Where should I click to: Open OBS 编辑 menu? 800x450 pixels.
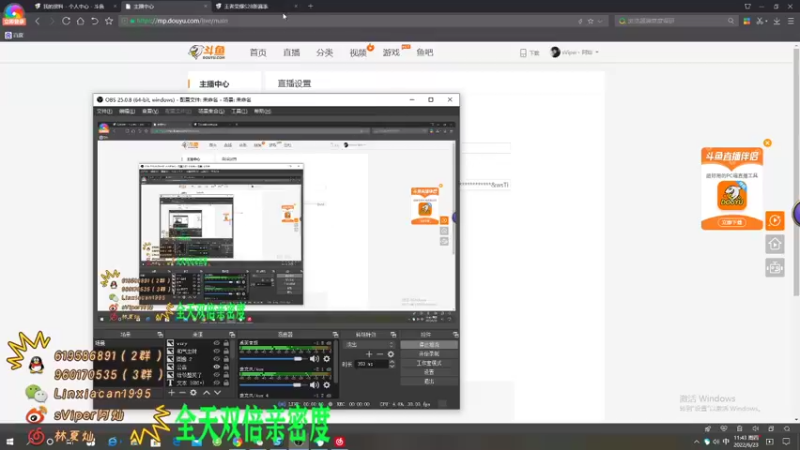127,111
